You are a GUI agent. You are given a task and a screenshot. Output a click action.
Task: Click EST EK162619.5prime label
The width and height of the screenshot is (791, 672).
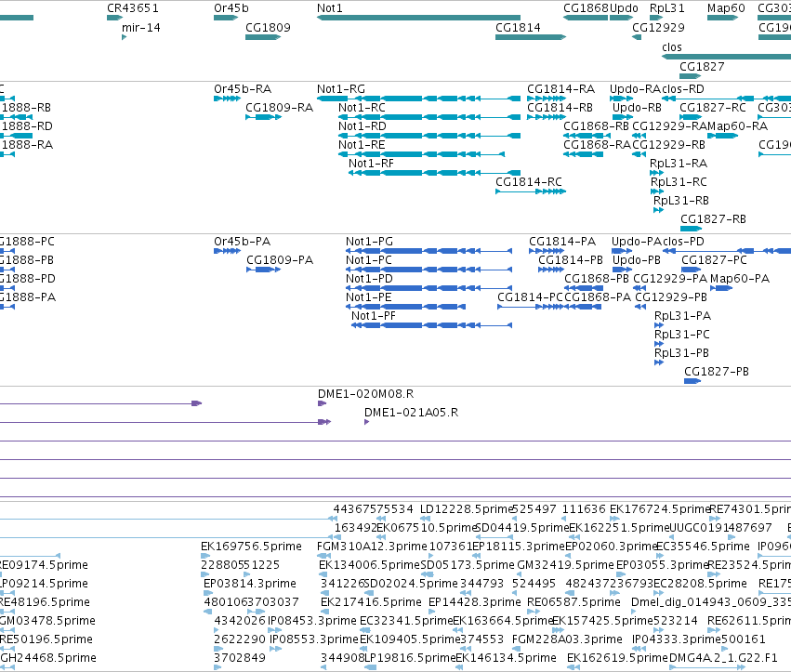click(x=617, y=657)
